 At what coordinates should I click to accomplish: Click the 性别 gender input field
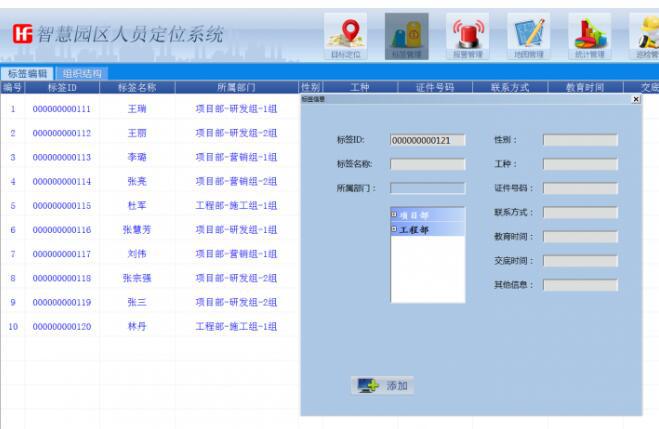580,140
